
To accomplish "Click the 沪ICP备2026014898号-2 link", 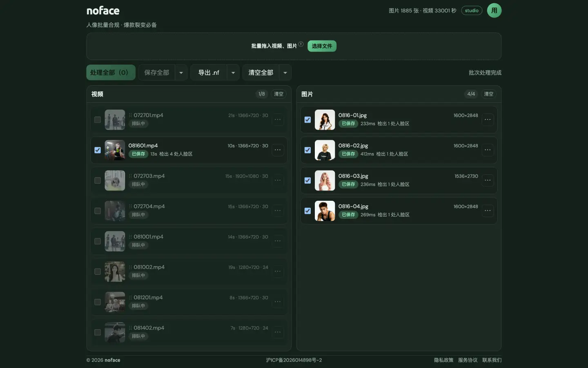I will 294,360.
